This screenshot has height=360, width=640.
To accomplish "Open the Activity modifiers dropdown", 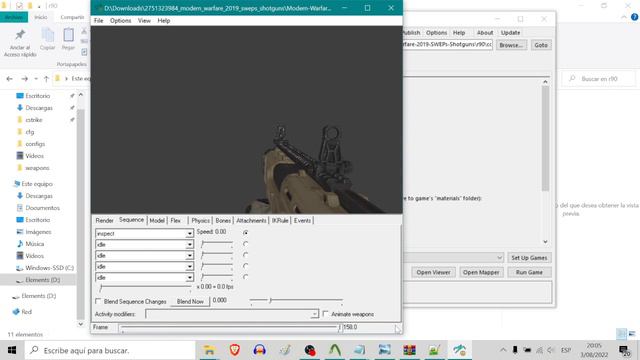I will pyautogui.click(x=314, y=314).
